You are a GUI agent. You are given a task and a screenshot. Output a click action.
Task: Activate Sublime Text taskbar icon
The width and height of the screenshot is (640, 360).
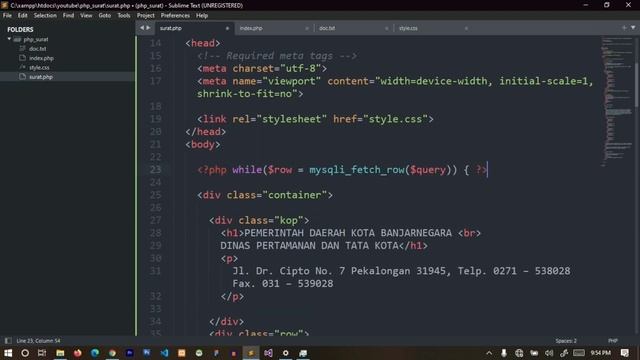tap(251, 353)
